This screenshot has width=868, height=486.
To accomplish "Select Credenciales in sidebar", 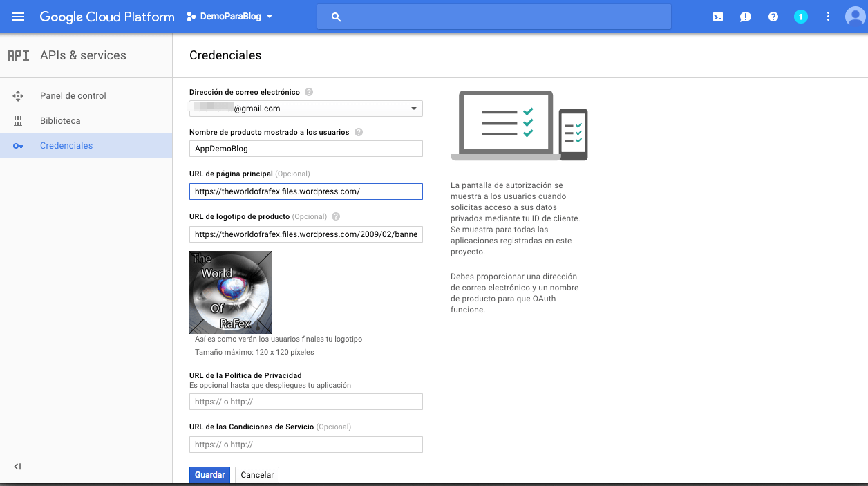I will coord(66,146).
